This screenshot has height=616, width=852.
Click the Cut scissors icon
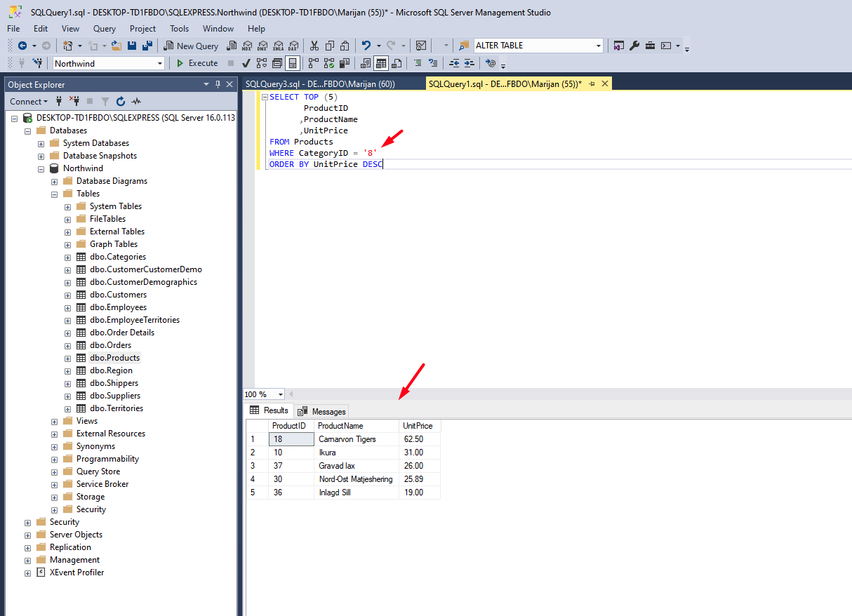[x=314, y=46]
